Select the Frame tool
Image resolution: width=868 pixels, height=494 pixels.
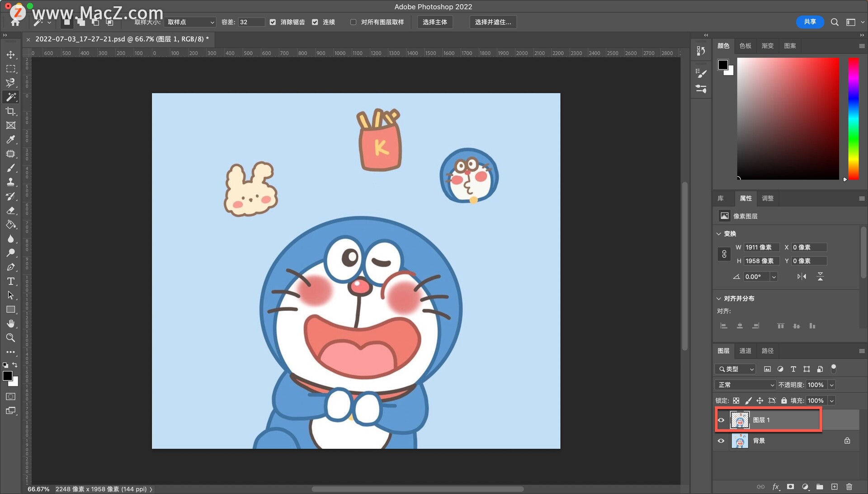point(10,125)
